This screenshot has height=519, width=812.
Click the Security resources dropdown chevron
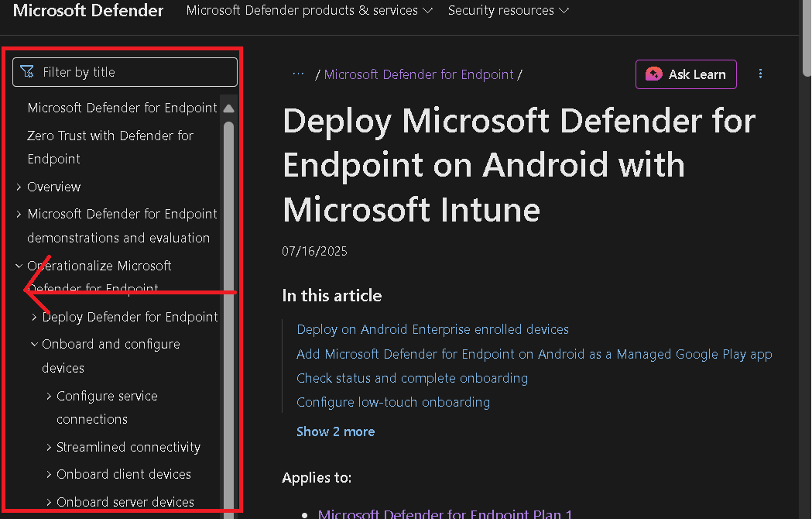point(564,11)
